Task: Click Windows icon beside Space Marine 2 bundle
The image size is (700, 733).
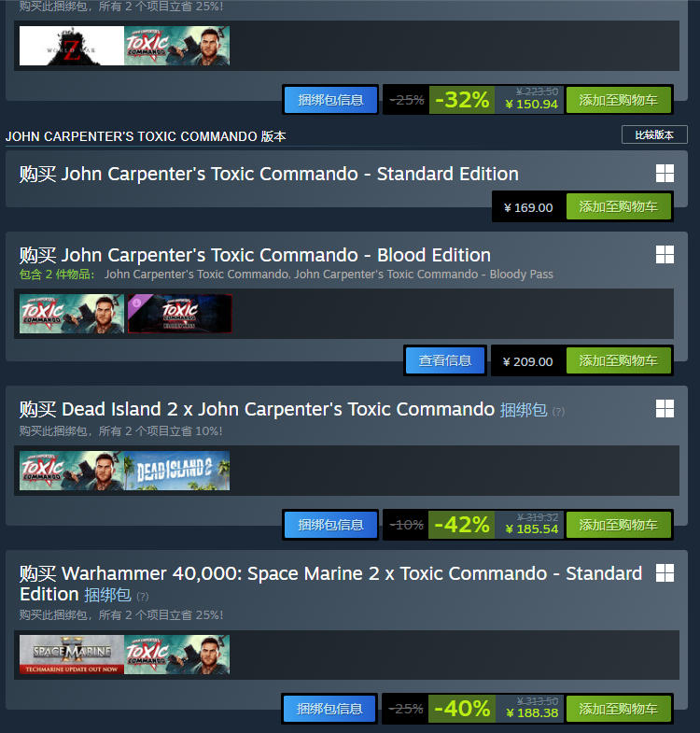Action: [x=665, y=573]
